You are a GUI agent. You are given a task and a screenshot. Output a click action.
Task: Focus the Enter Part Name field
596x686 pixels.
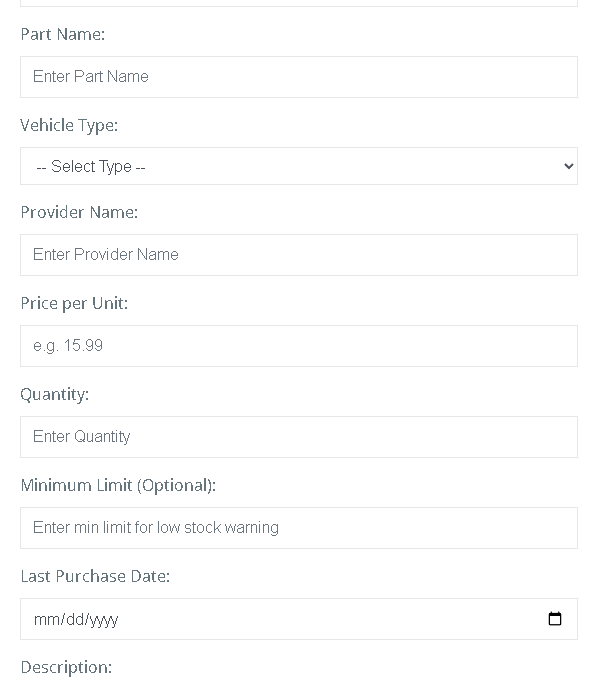click(x=299, y=77)
